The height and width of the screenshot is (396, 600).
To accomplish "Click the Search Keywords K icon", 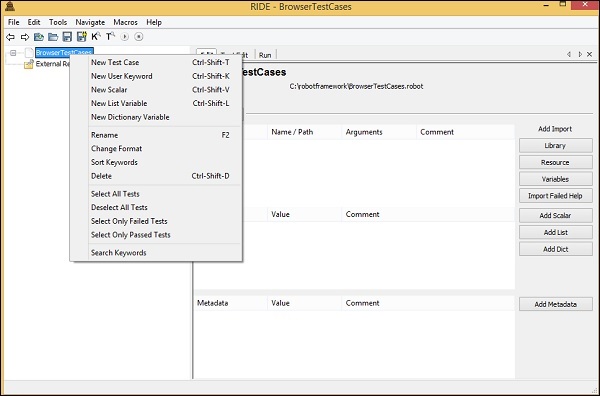I will point(96,36).
